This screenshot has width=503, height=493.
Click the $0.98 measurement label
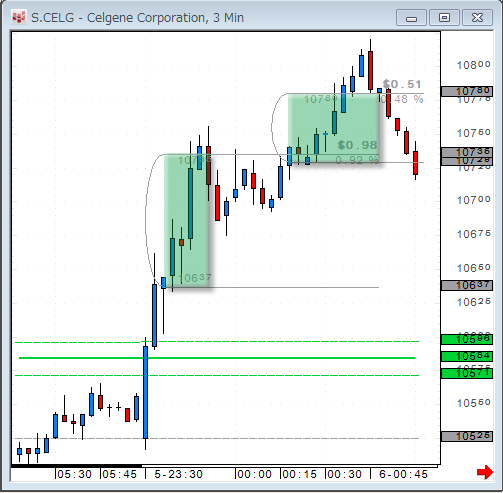coord(357,145)
